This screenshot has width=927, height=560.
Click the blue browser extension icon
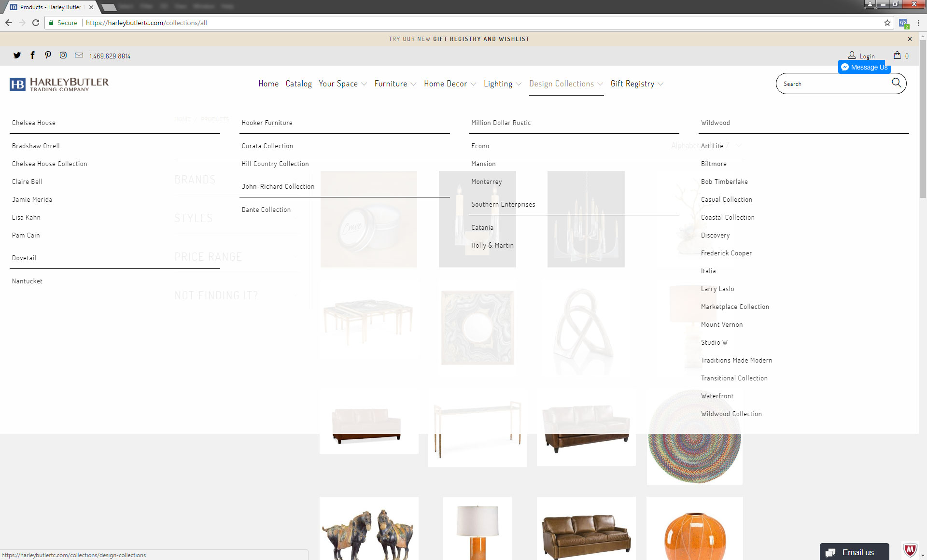(x=903, y=23)
